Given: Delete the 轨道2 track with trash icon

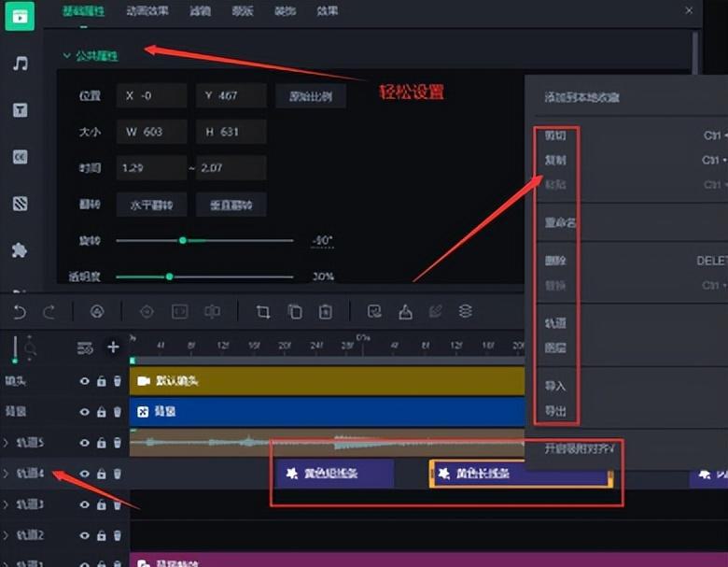Looking at the screenshot, I should click(x=118, y=535).
